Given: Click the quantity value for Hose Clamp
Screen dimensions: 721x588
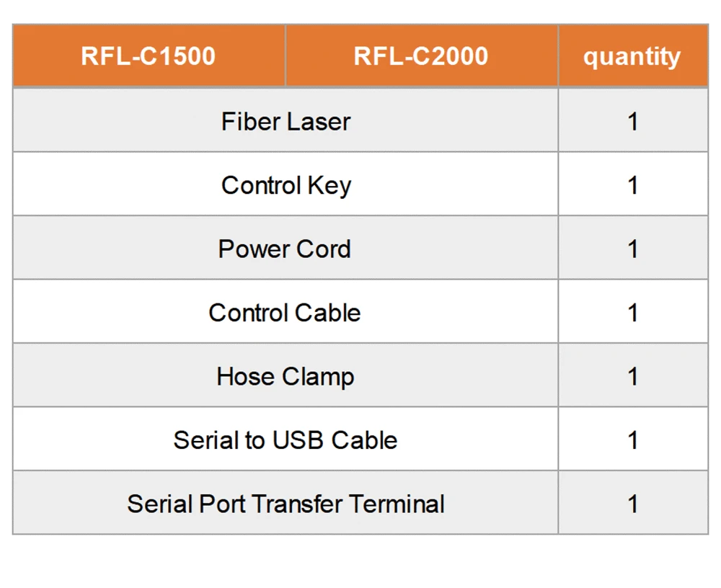Looking at the screenshot, I should pos(632,376).
